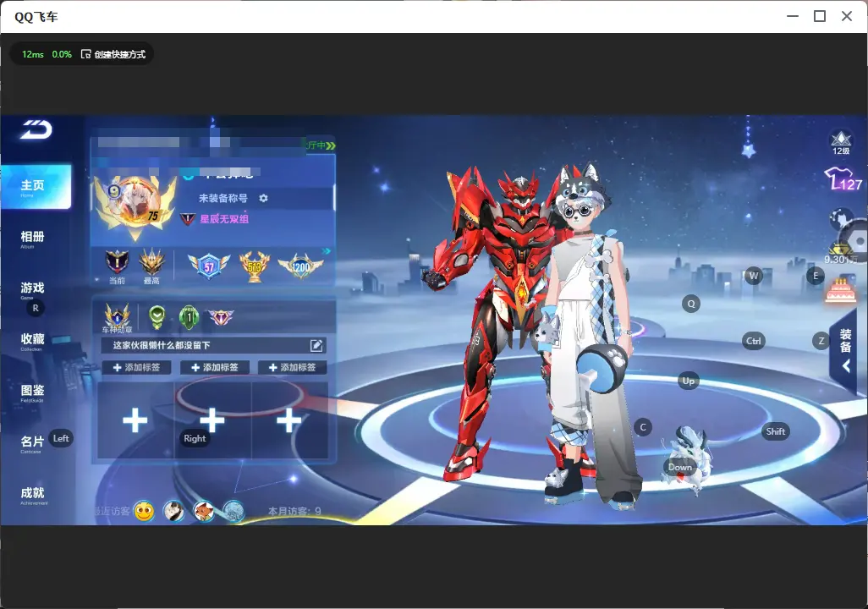The width and height of the screenshot is (868, 609).
Task: Click the constellation cat icon
Action: [x=840, y=218]
